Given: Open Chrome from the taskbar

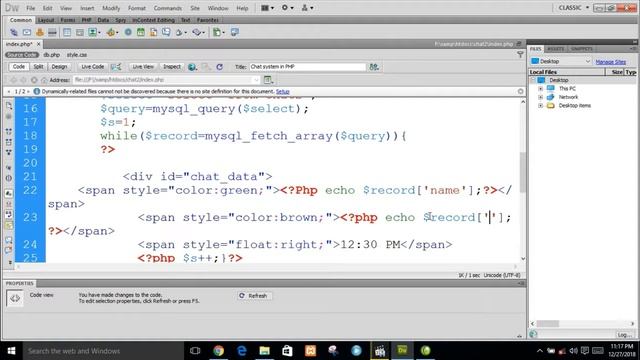Looking at the screenshot, I should [x=218, y=351].
